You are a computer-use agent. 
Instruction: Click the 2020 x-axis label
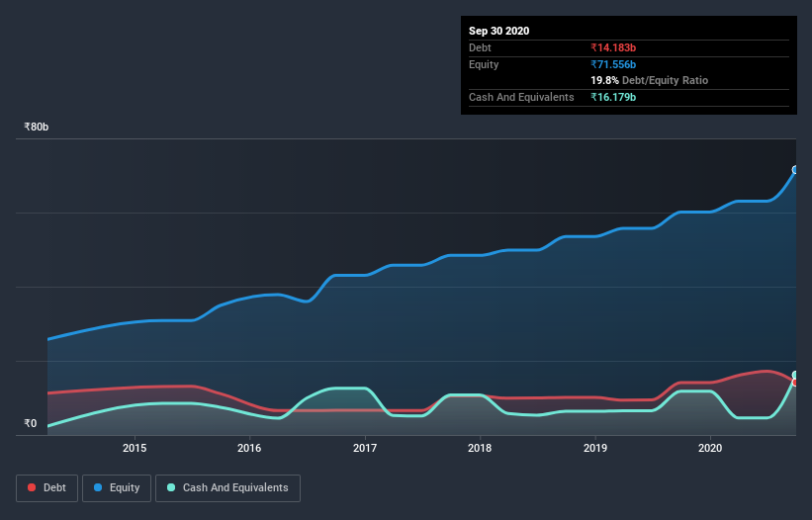click(710, 448)
